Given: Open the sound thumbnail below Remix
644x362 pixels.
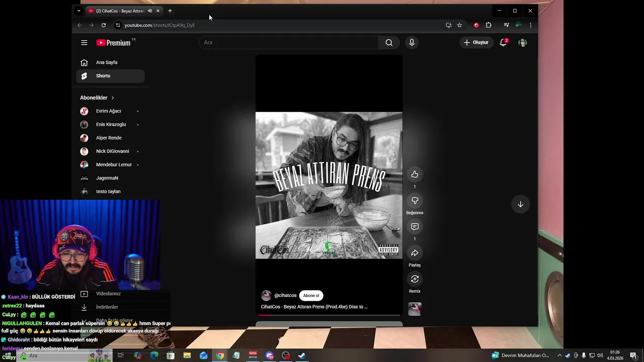Looking at the screenshot, I should (415, 309).
